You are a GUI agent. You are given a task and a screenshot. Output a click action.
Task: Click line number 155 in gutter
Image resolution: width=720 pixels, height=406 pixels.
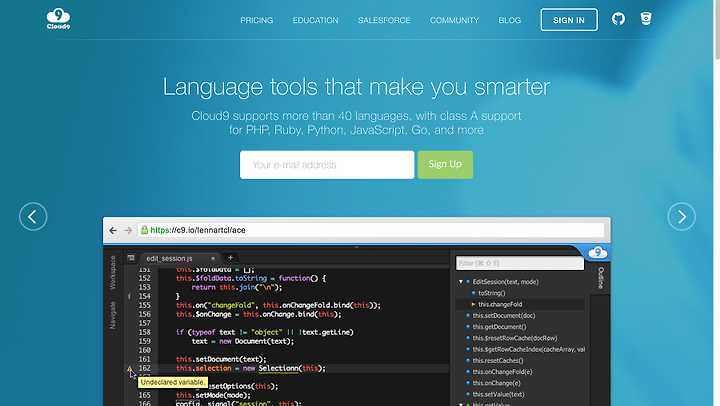pyautogui.click(x=144, y=305)
